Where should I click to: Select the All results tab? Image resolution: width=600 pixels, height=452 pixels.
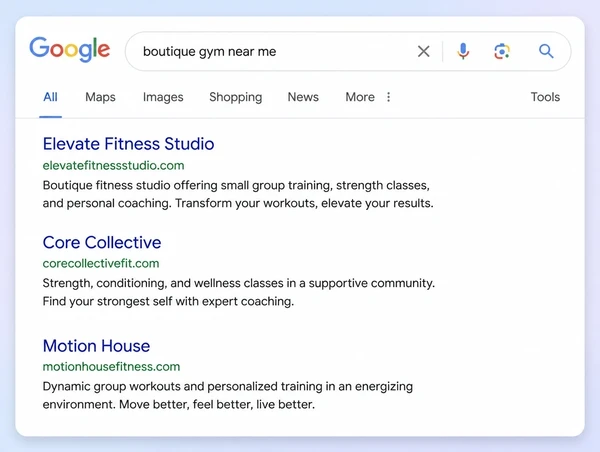pyautogui.click(x=51, y=97)
